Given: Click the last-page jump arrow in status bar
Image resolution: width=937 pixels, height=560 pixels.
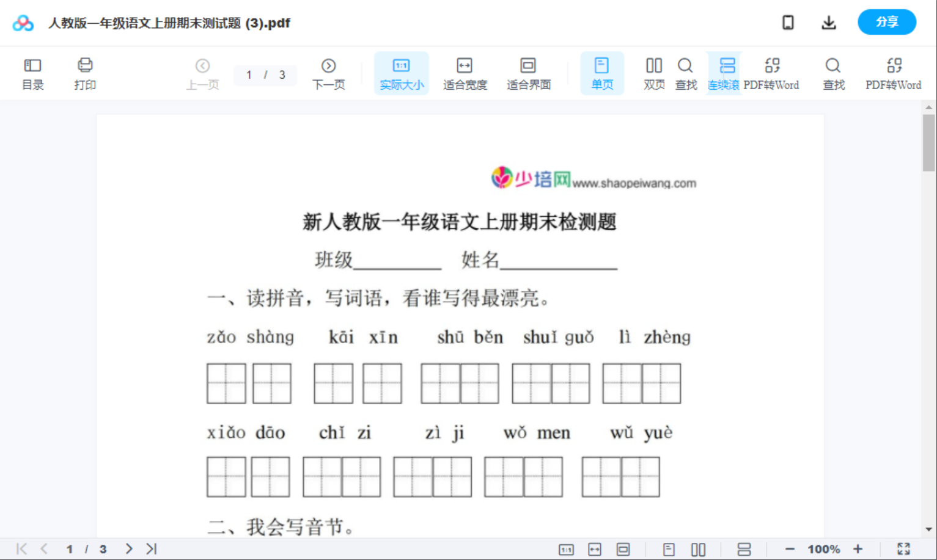Looking at the screenshot, I should 150,548.
